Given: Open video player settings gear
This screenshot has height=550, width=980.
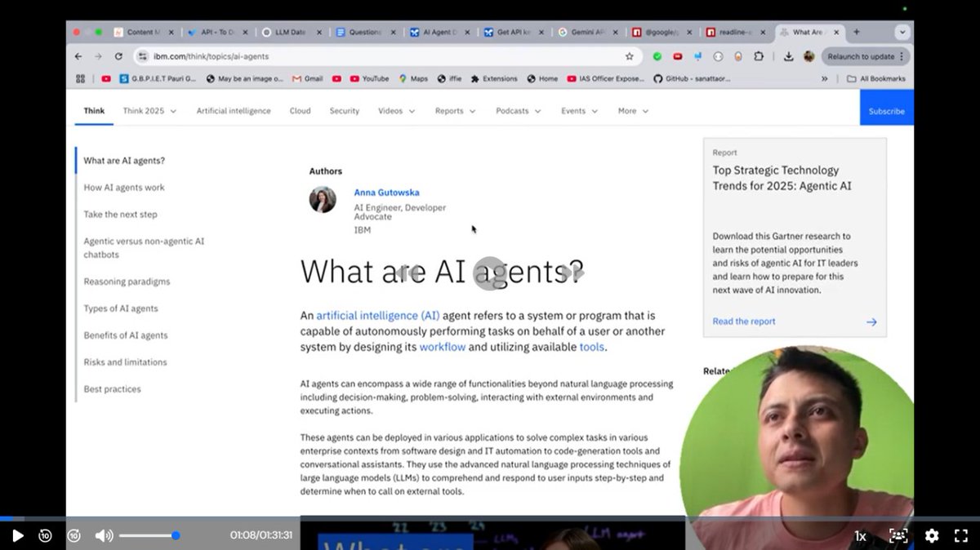Looking at the screenshot, I should [x=932, y=536].
